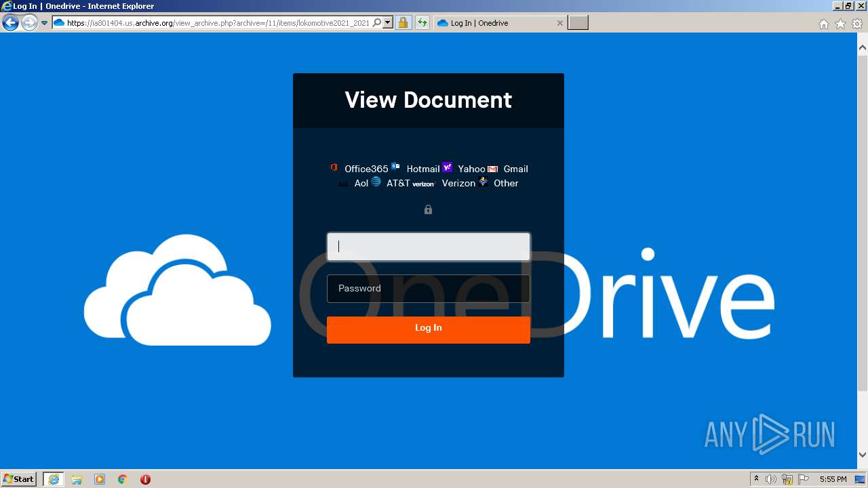Go to browser Home icon
Image resolution: width=868 pixels, height=488 pixels.
pos(823,24)
